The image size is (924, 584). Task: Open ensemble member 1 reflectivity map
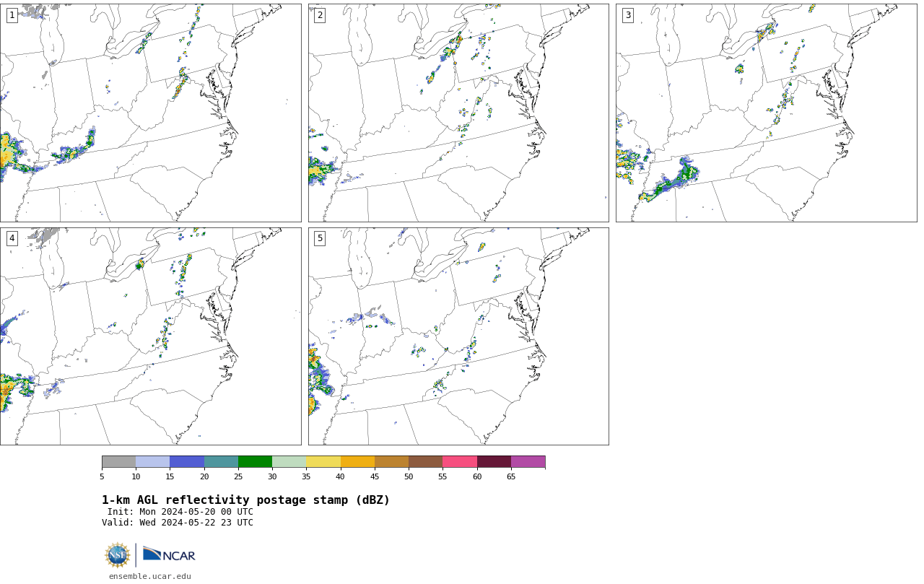pyautogui.click(x=150, y=113)
